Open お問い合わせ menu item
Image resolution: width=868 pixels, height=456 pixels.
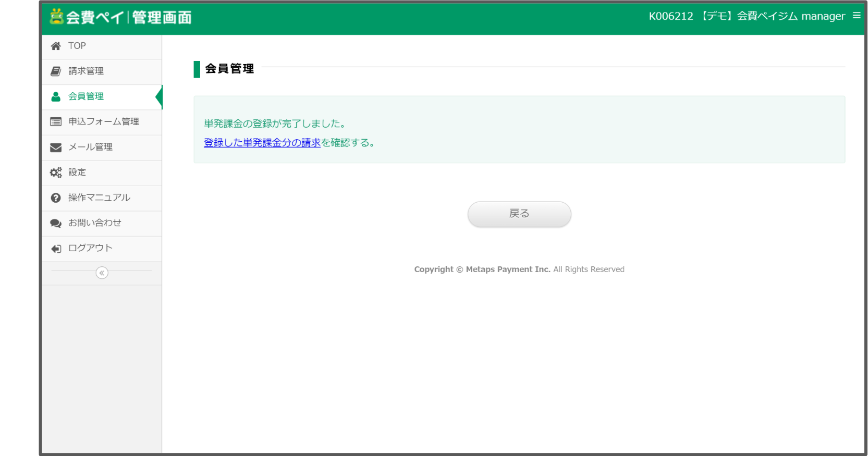[102, 223]
